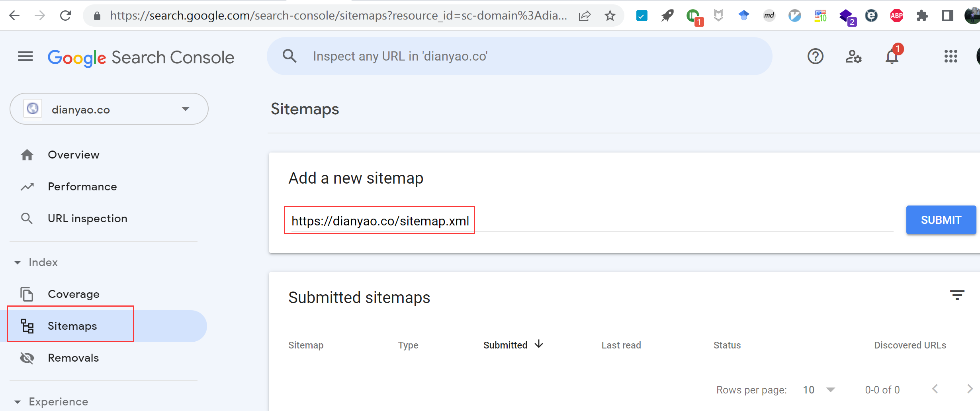Click the Coverage pages icon in sidebar
Viewport: 980px width, 411px height.
coord(27,294)
